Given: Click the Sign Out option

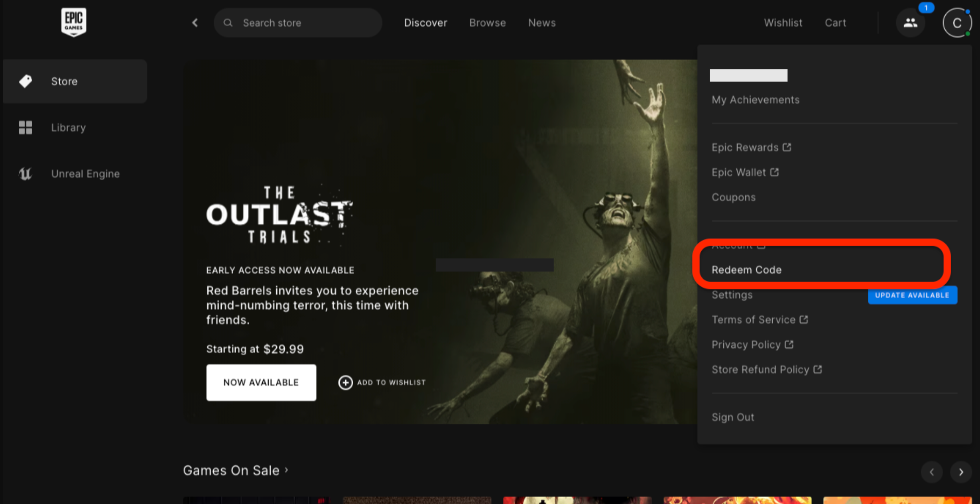Looking at the screenshot, I should [733, 417].
